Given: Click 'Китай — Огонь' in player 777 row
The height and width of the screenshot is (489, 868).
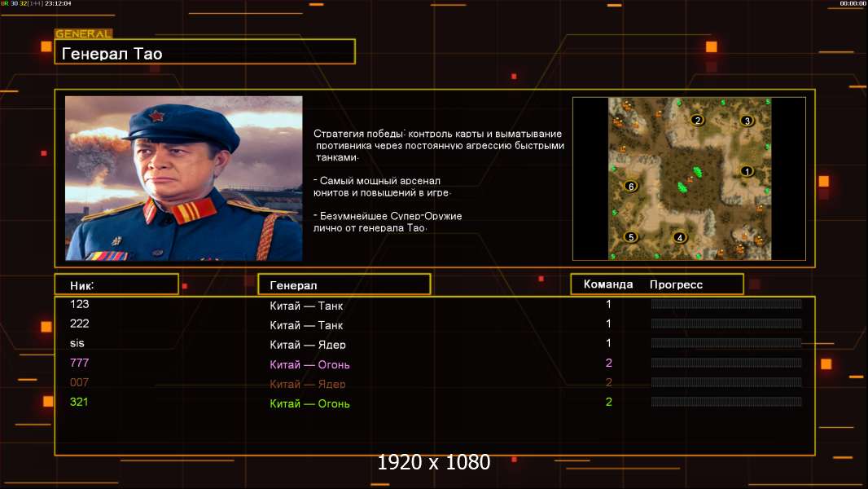Looking at the screenshot, I should click(309, 364).
